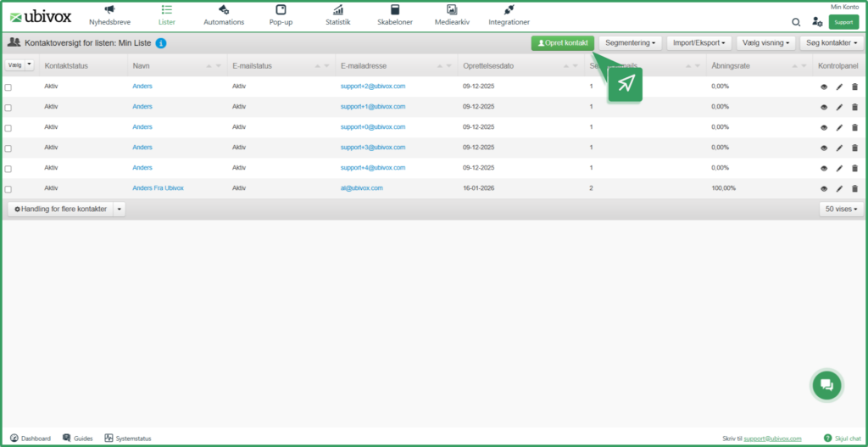Delete contact support+4@ubivox.com trash icon
Viewport: 868px width, 447px height.
[854, 169]
